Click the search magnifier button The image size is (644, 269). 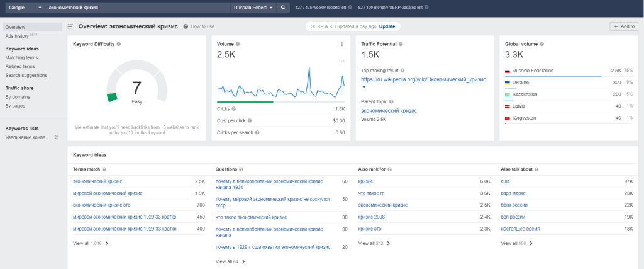[x=282, y=8]
